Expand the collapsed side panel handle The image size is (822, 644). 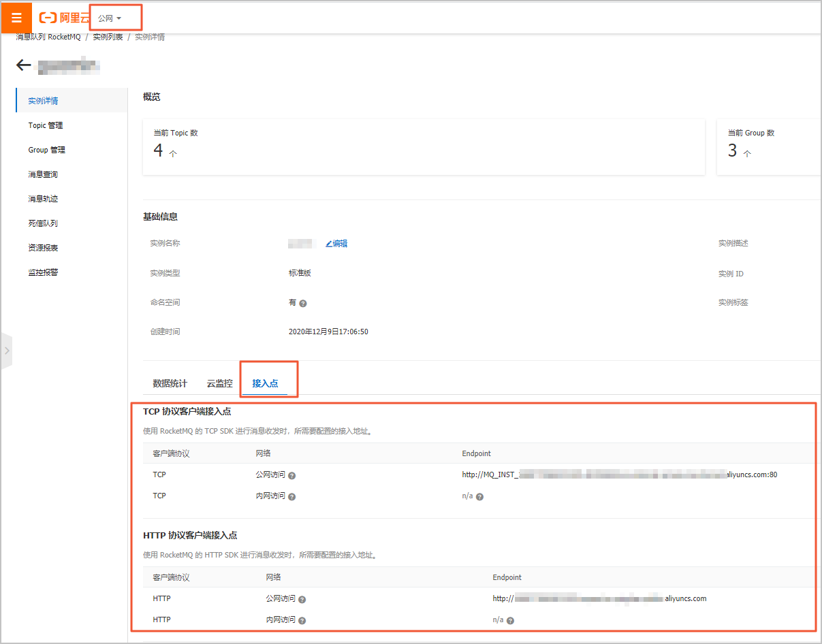point(6,351)
